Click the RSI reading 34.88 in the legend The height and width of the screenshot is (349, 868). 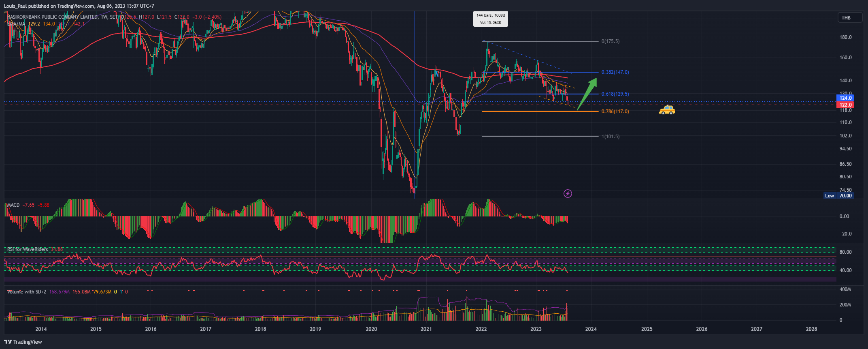(57, 249)
